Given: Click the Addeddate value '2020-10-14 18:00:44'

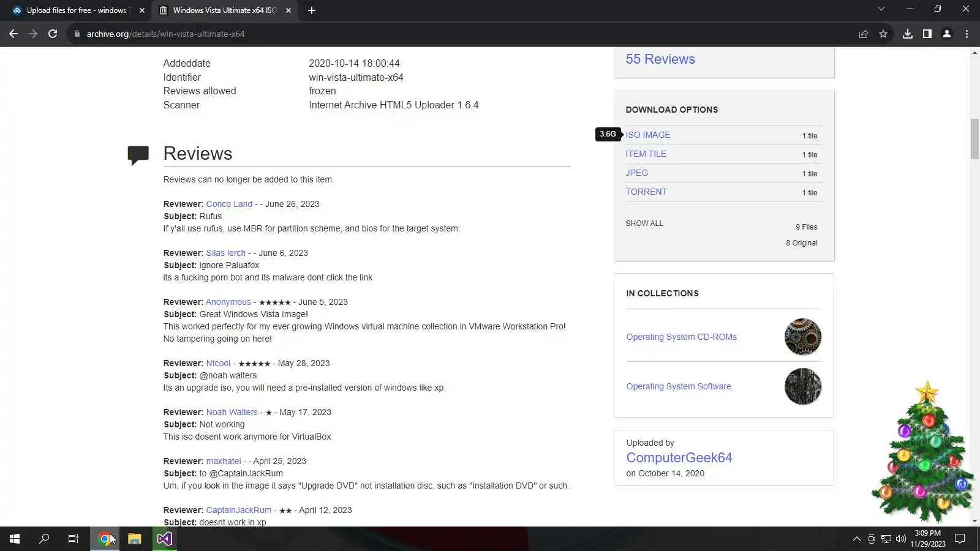Looking at the screenshot, I should [354, 63].
